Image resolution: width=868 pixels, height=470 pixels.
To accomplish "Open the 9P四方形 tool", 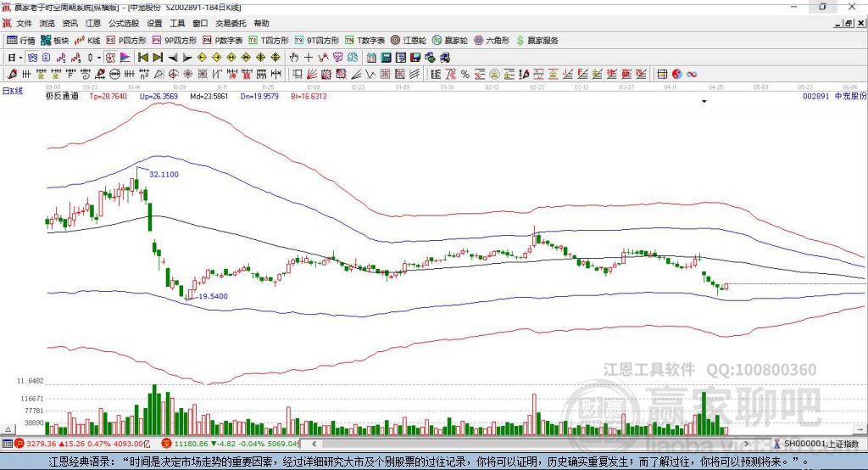I will pyautogui.click(x=175, y=41).
